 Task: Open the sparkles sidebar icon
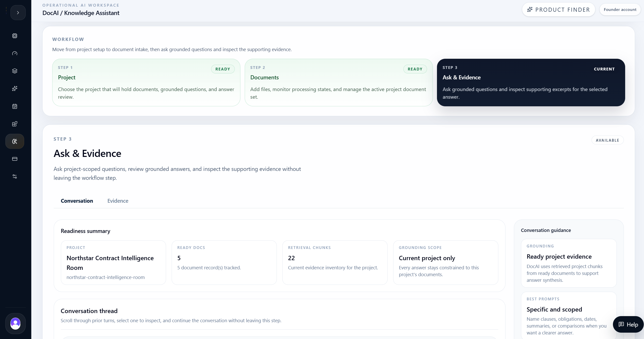coord(15,89)
